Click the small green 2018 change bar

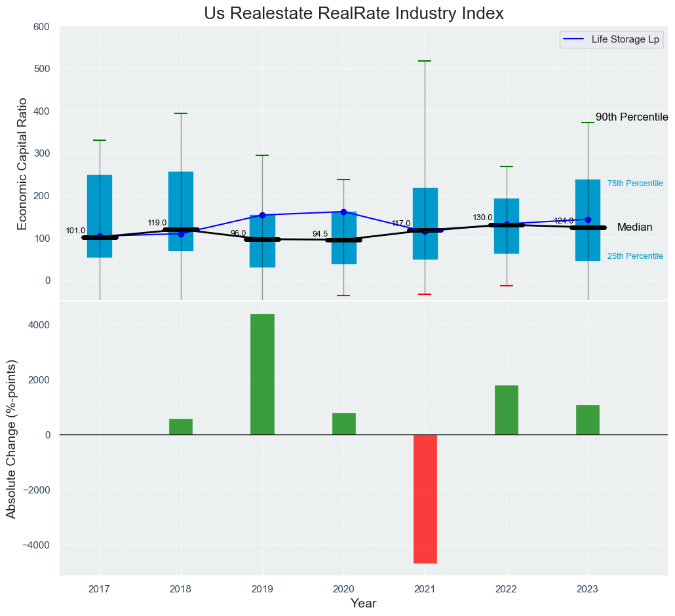point(181,426)
